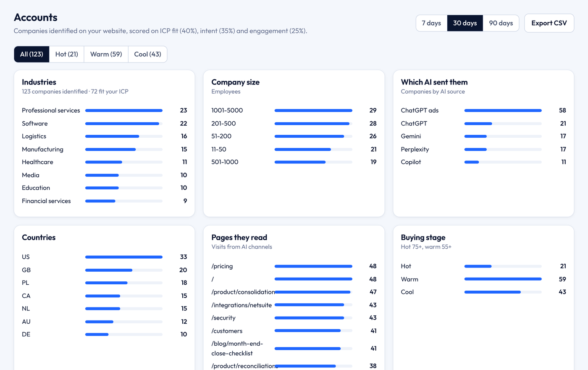Image resolution: width=588 pixels, height=370 pixels.
Task: Select the 11-50 employees row
Action: (294, 150)
